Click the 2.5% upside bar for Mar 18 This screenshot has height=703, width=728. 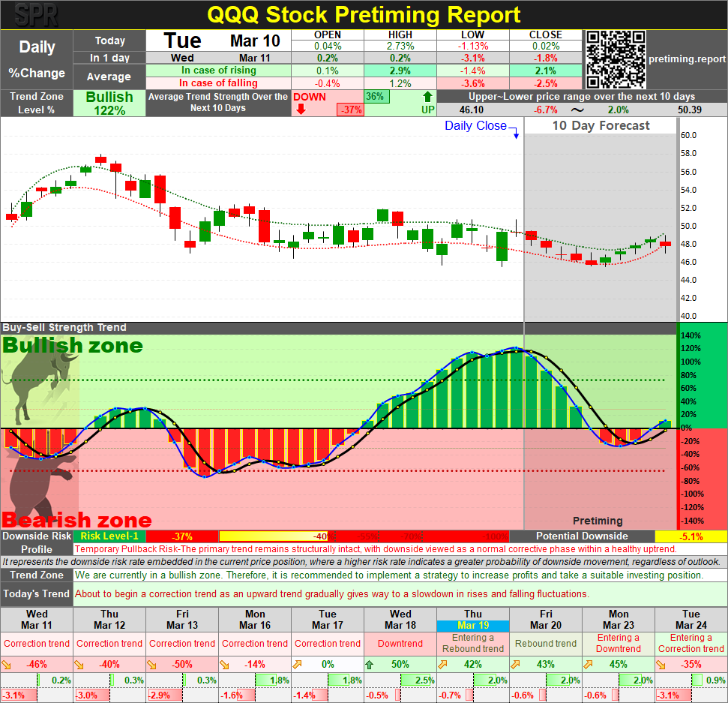418,680
